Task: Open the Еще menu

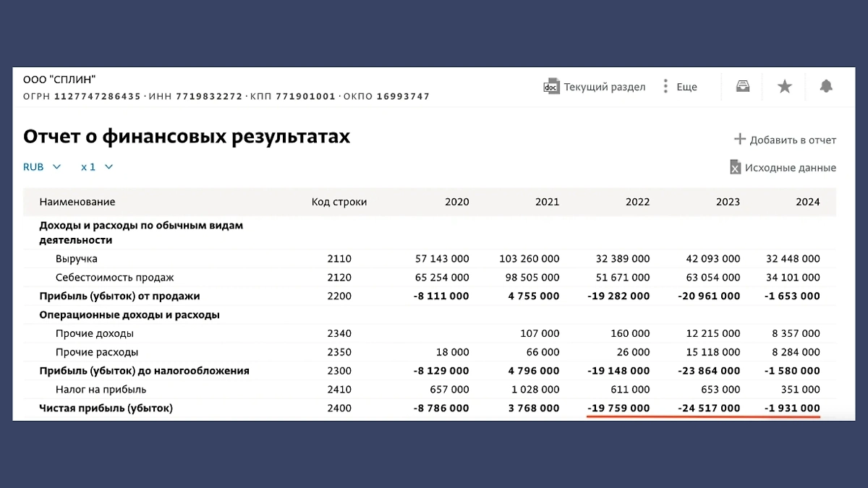Action: point(686,86)
